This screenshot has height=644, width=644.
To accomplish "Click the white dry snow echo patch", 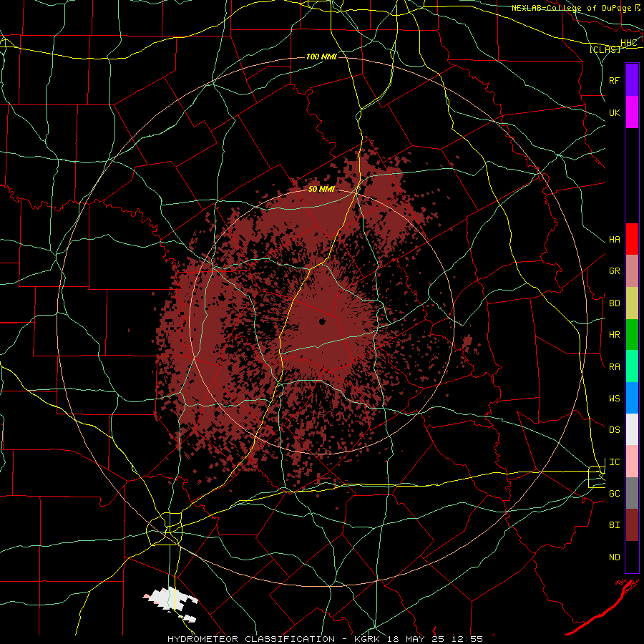I will 171,599.
